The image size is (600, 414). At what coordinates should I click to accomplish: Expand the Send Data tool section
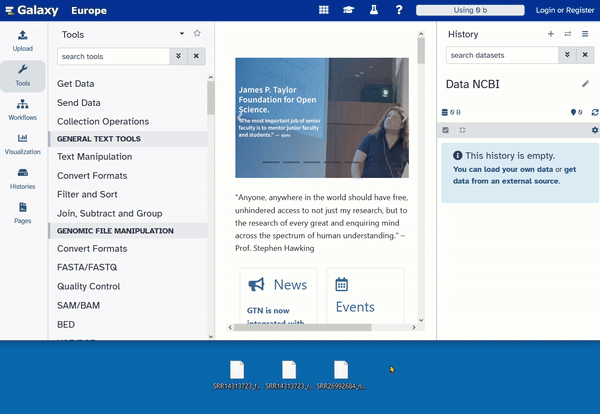click(x=78, y=103)
